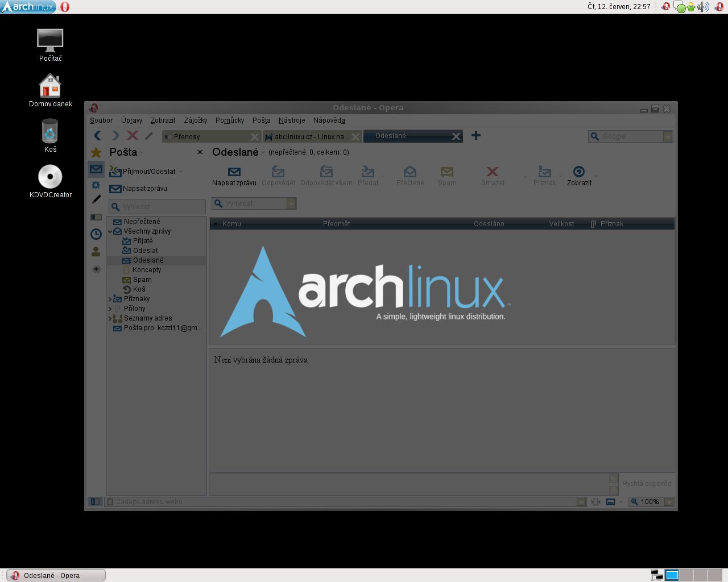Expand the Příznaky tree node
Image resolution: width=728 pixels, height=582 pixels.
coord(110,299)
